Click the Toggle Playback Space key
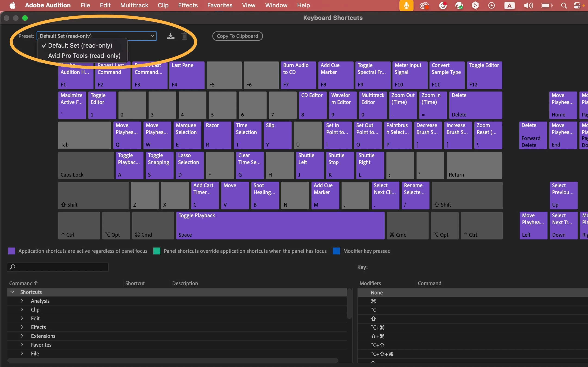The width and height of the screenshot is (588, 367). (x=280, y=225)
